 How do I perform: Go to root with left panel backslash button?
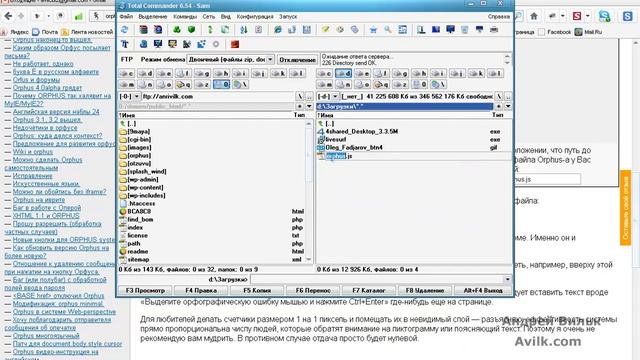300,96
